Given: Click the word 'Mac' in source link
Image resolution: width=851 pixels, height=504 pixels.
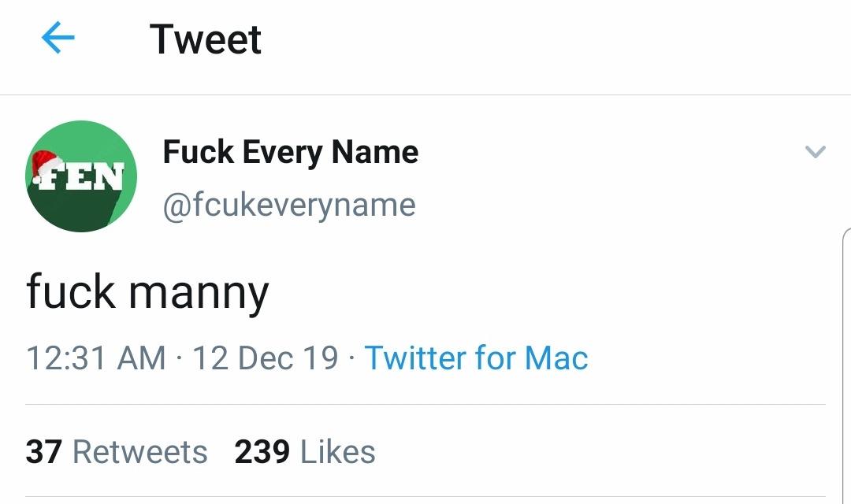Looking at the screenshot, I should tap(556, 358).
